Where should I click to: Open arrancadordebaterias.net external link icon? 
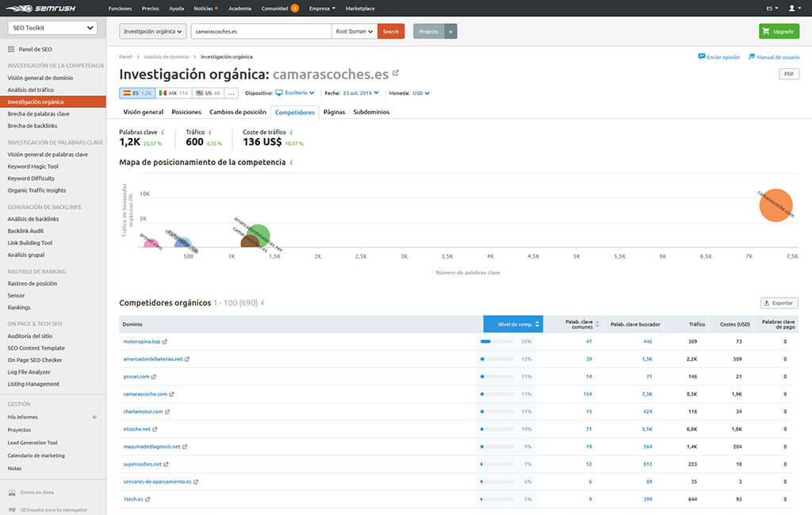click(187, 359)
